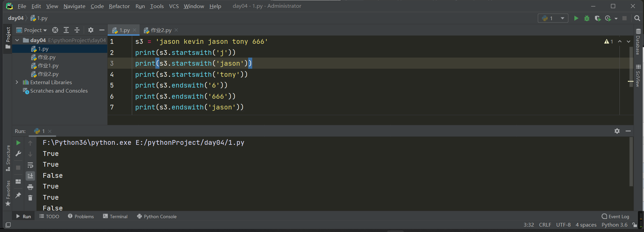Toggle scroll to end in Run console
The height and width of the screenshot is (232, 644).
click(x=30, y=176)
